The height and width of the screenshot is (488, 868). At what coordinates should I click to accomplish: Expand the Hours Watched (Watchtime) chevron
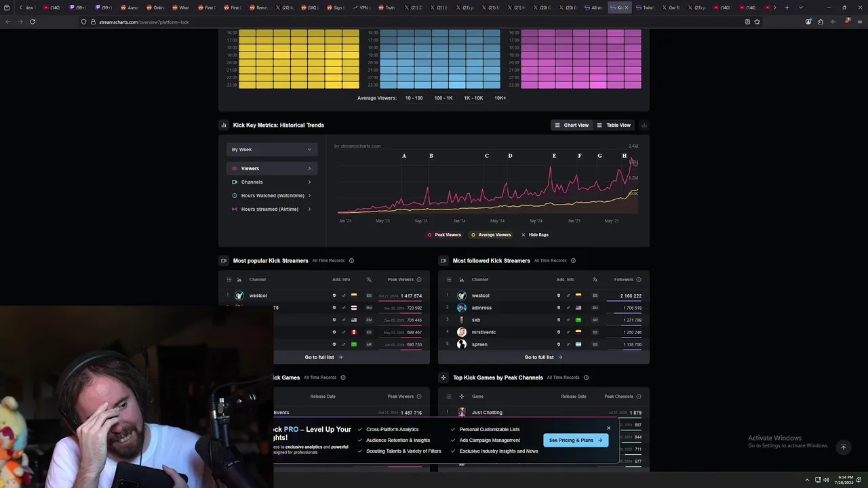point(309,195)
